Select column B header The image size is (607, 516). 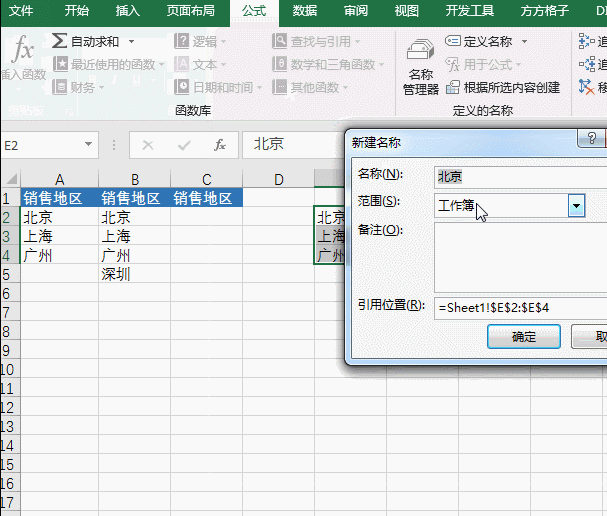pyautogui.click(x=134, y=179)
